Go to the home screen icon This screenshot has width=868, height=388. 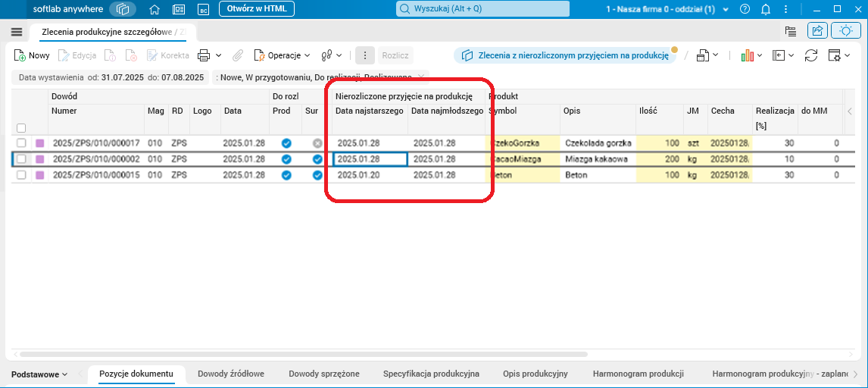pos(155,9)
